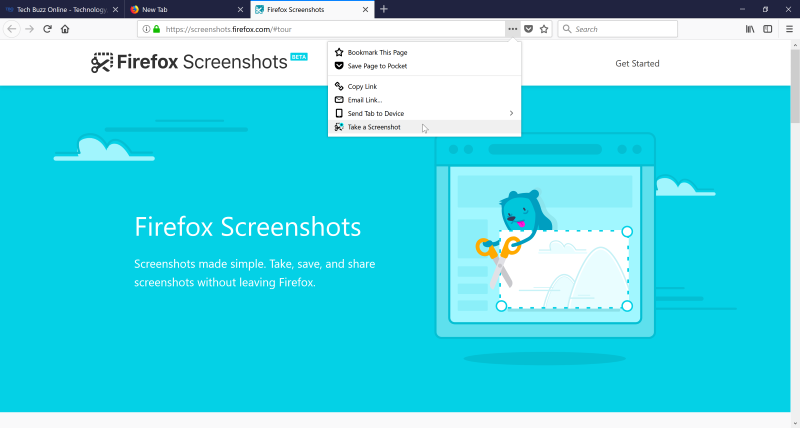The image size is (800, 428).
Task: Select Email Link menu entry
Action: point(424,100)
